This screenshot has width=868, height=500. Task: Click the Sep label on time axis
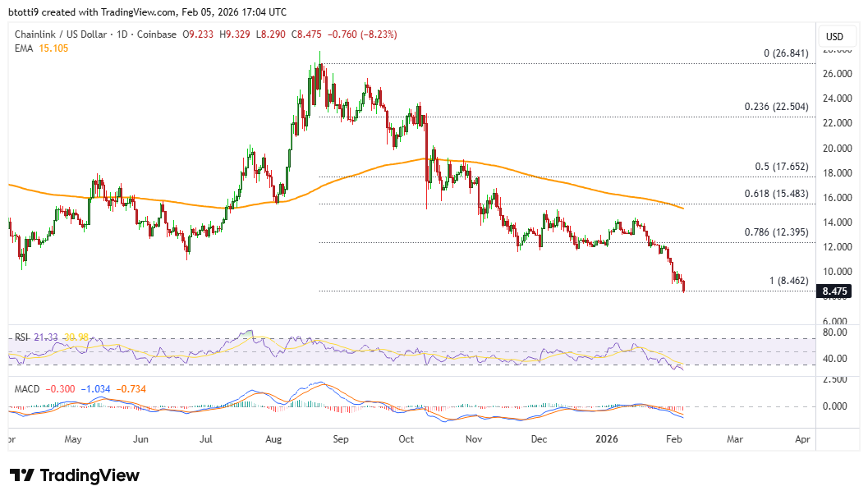(341, 439)
